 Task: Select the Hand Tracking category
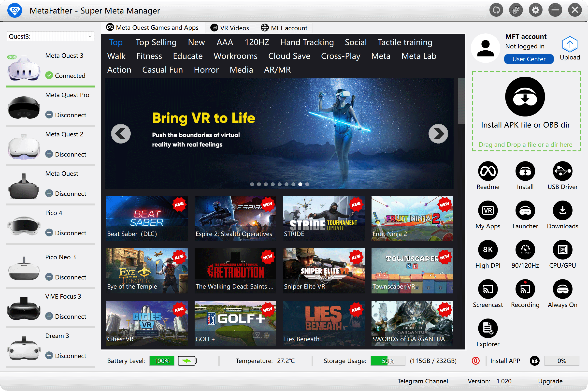pyautogui.click(x=307, y=42)
